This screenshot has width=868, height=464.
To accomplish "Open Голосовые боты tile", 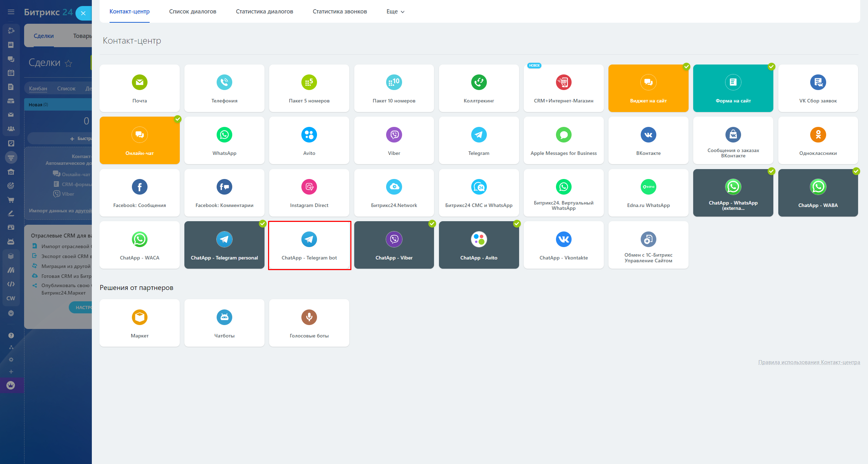I will click(x=309, y=323).
